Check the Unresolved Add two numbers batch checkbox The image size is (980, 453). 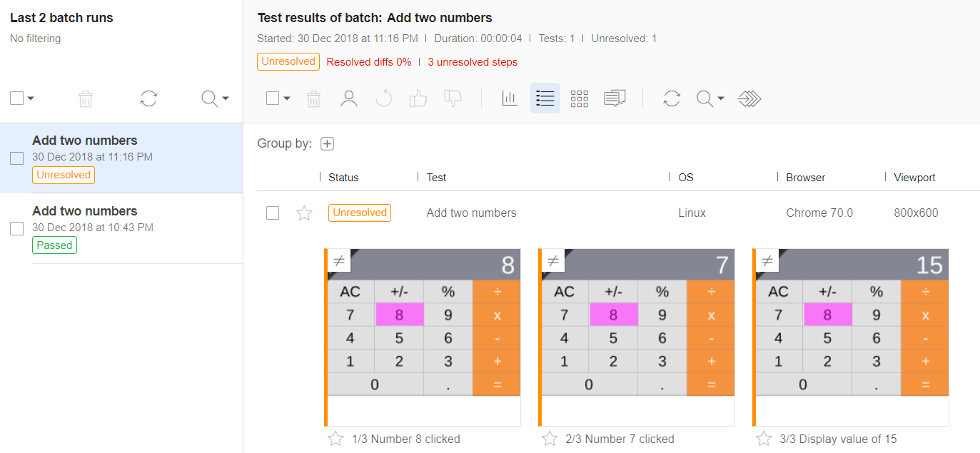pos(17,158)
